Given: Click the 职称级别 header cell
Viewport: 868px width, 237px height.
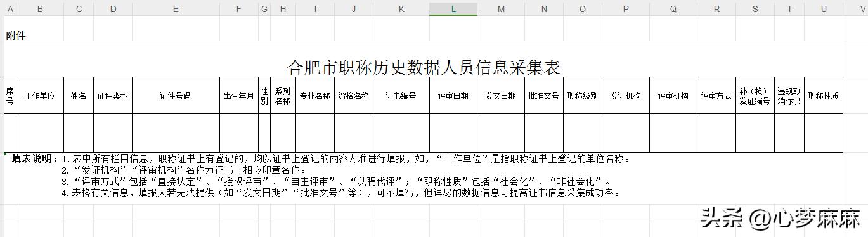Looking at the screenshot, I should pos(583,96).
